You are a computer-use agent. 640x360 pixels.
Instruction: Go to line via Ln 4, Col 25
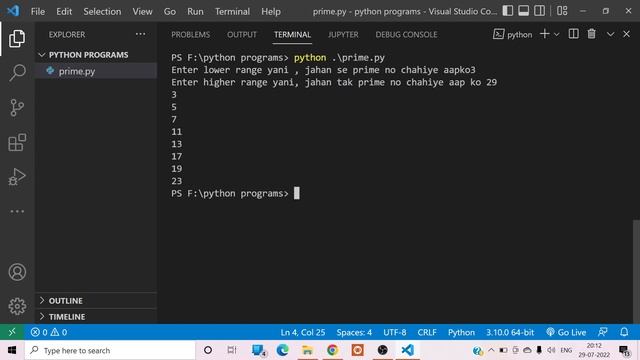[303, 332]
